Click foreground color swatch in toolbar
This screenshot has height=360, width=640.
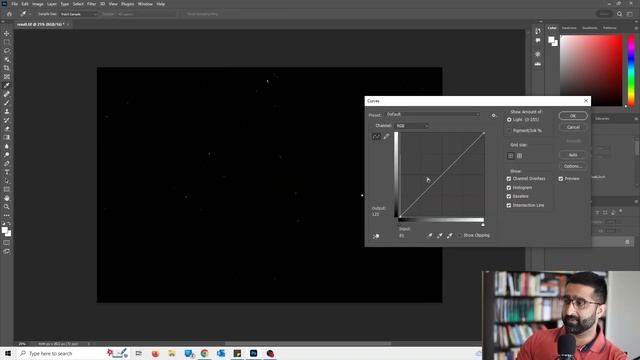[x=5, y=231]
